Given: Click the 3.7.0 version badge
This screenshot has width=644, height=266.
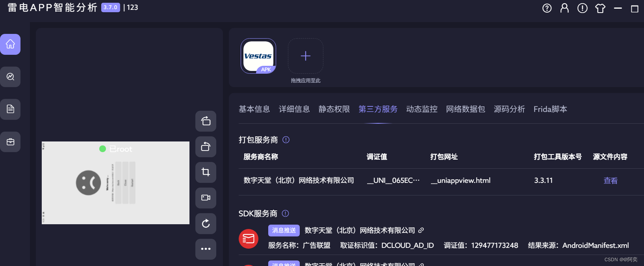Looking at the screenshot, I should (x=111, y=7).
